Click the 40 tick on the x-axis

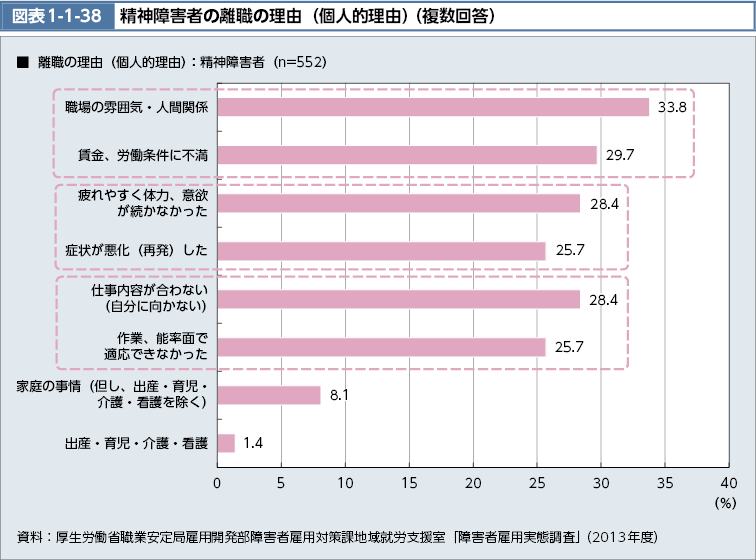pos(728,483)
